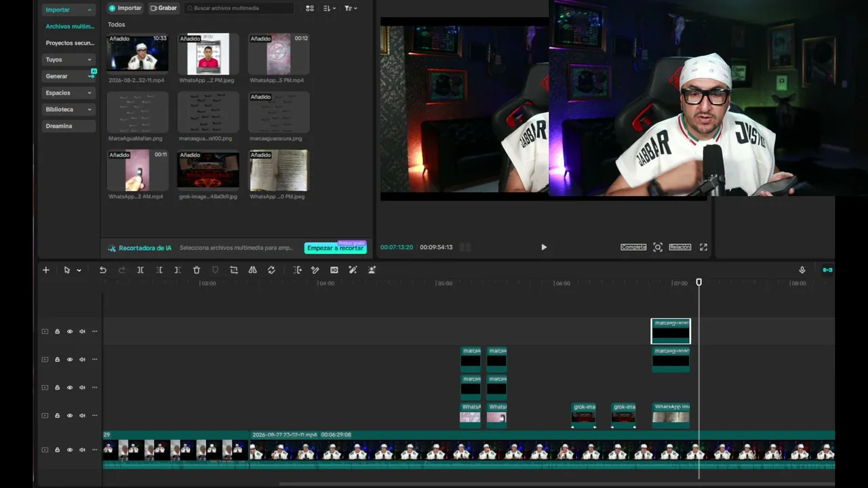The height and width of the screenshot is (488, 868).
Task: Hide the top overlay track with eye icon
Action: point(69,331)
